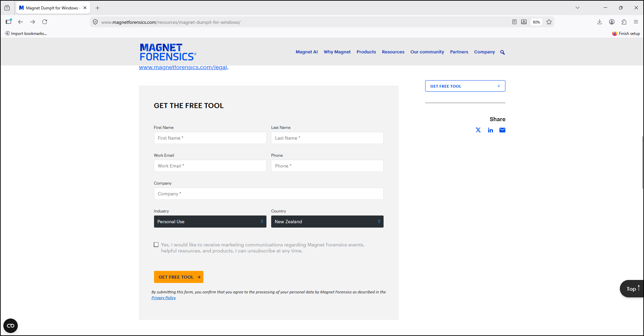This screenshot has height=336, width=644.
Task: Open the site search magnifier
Action: (x=502, y=52)
